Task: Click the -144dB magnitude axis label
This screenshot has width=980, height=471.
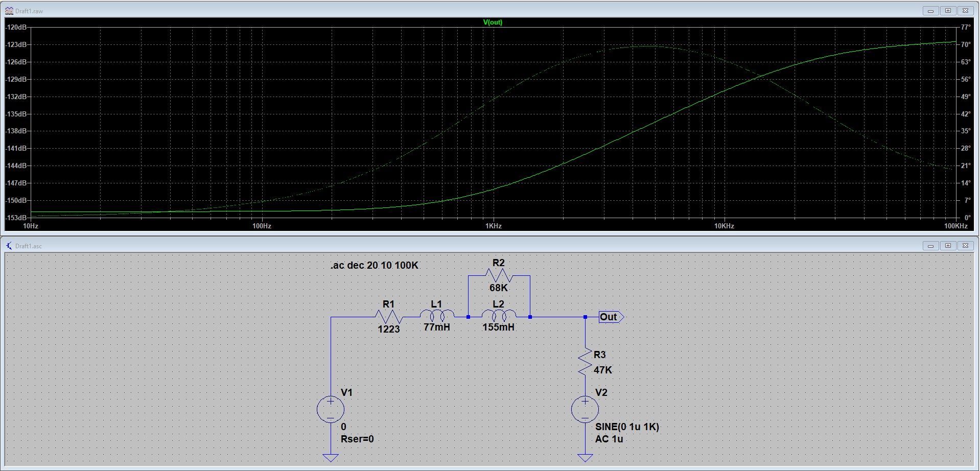Action: coord(16,166)
